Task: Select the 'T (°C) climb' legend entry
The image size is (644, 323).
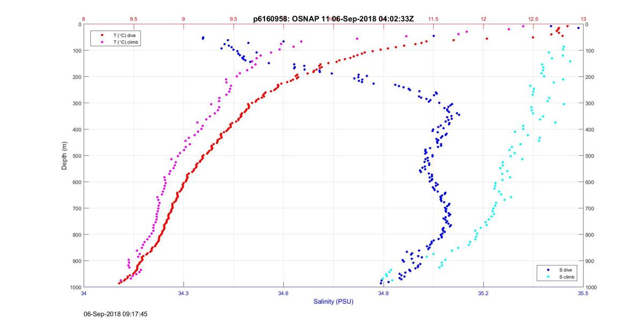Action: (127, 41)
